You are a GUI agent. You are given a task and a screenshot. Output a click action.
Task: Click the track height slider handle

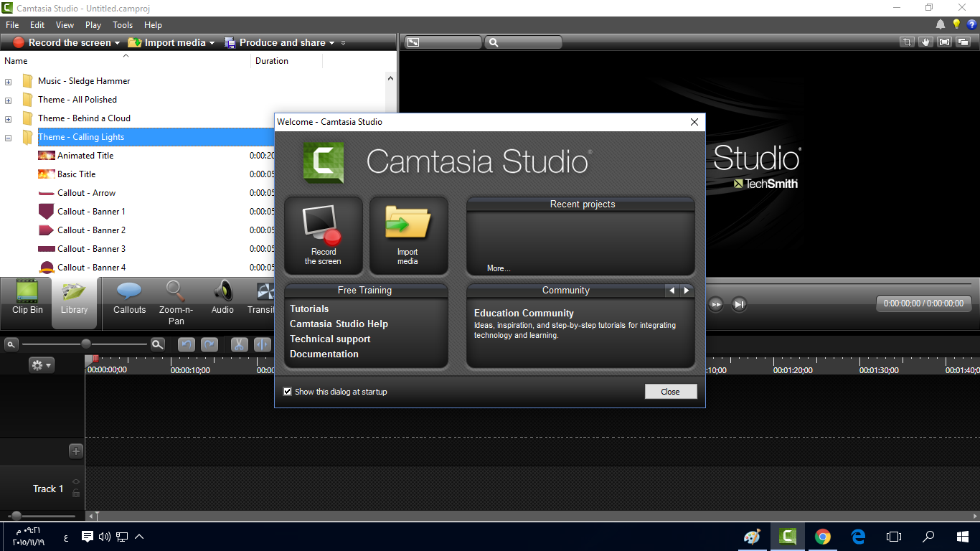pos(17,516)
